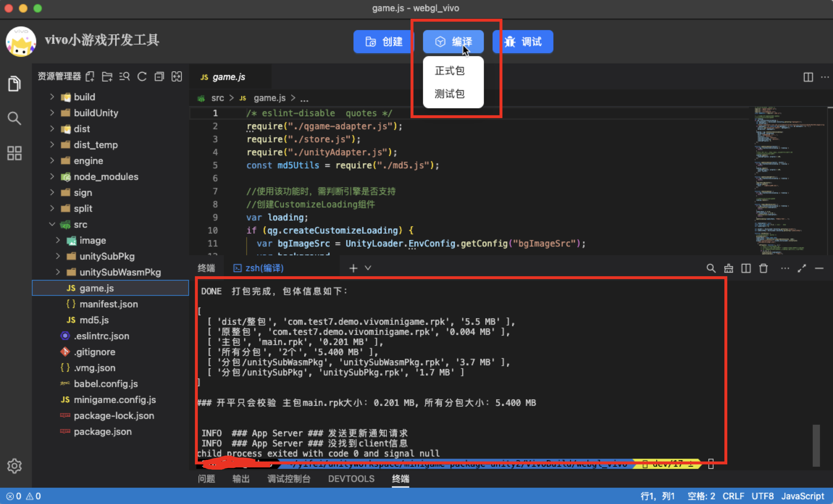Click the terminal search icon

[x=711, y=268]
